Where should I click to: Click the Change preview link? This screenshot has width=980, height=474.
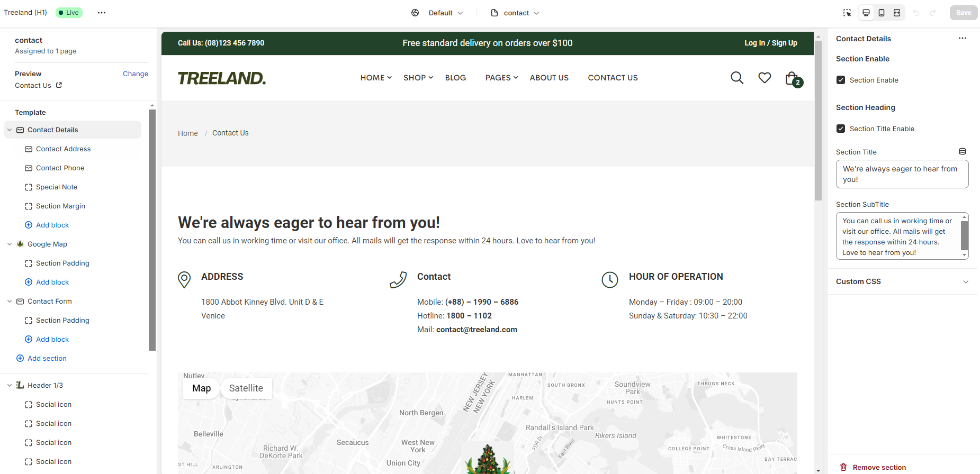coord(136,74)
